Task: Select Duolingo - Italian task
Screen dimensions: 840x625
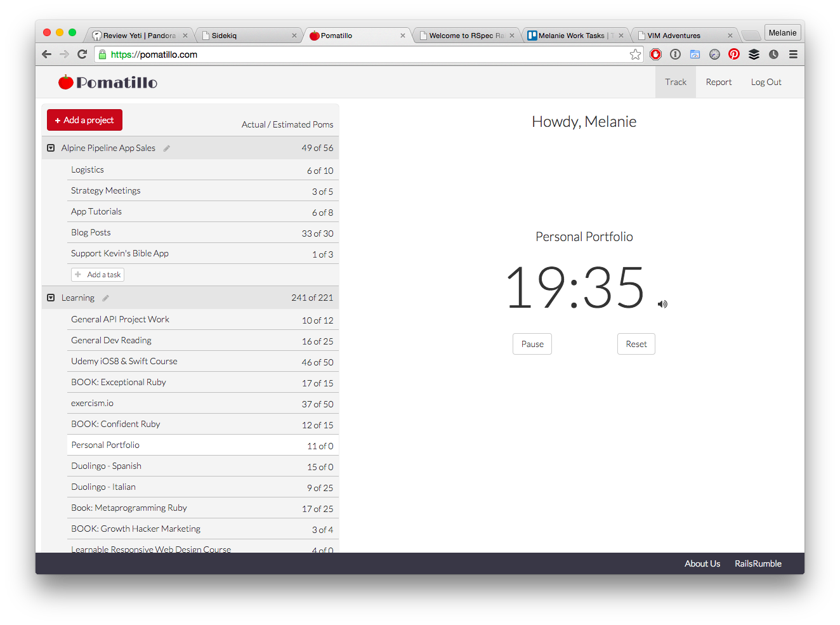Action: pyautogui.click(x=202, y=487)
